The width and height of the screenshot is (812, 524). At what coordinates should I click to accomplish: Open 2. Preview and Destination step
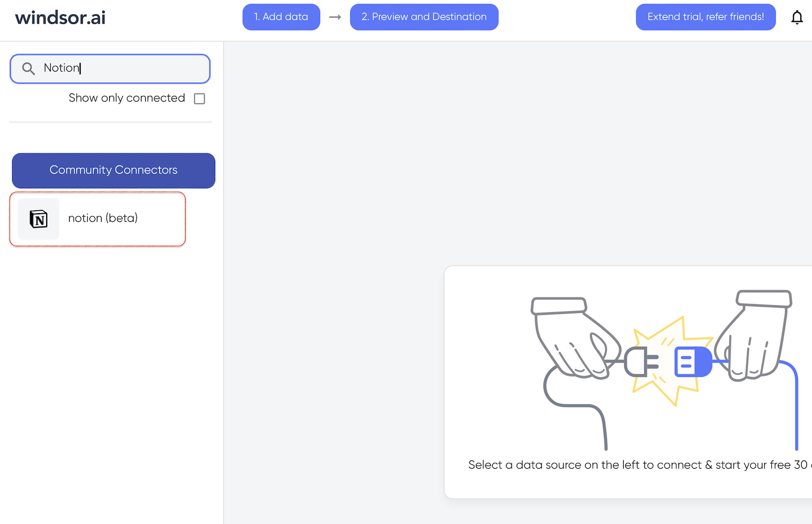click(x=424, y=17)
